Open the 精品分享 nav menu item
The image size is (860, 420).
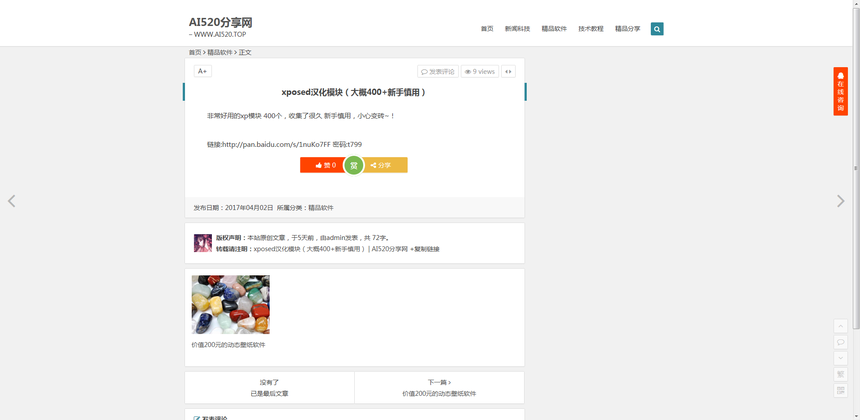627,29
